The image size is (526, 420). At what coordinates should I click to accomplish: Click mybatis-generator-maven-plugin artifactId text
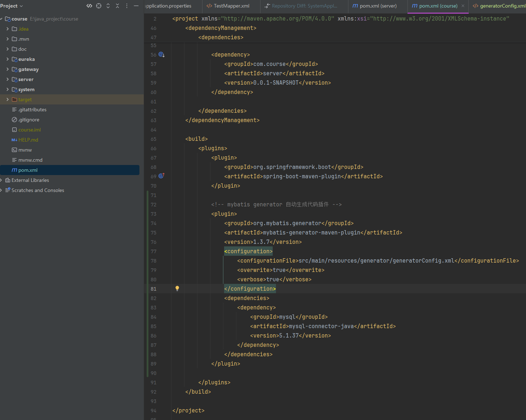tap(312, 233)
